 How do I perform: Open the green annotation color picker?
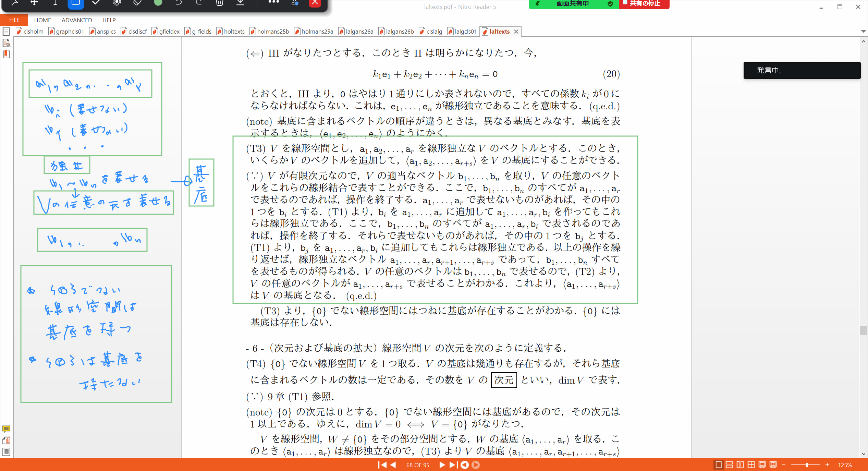(158, 3)
